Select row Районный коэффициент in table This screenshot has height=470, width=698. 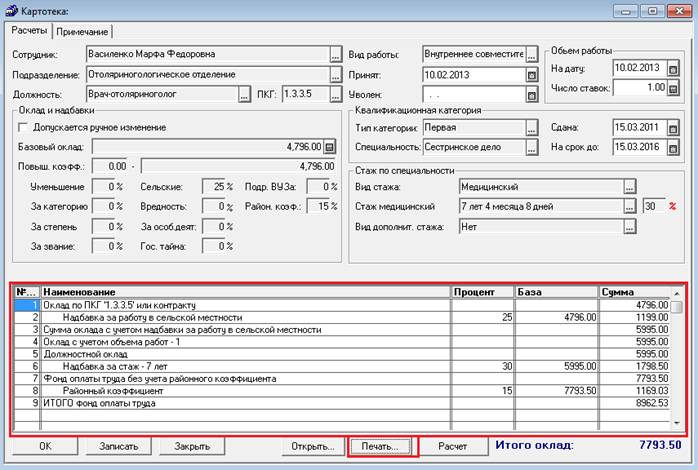[342, 391]
